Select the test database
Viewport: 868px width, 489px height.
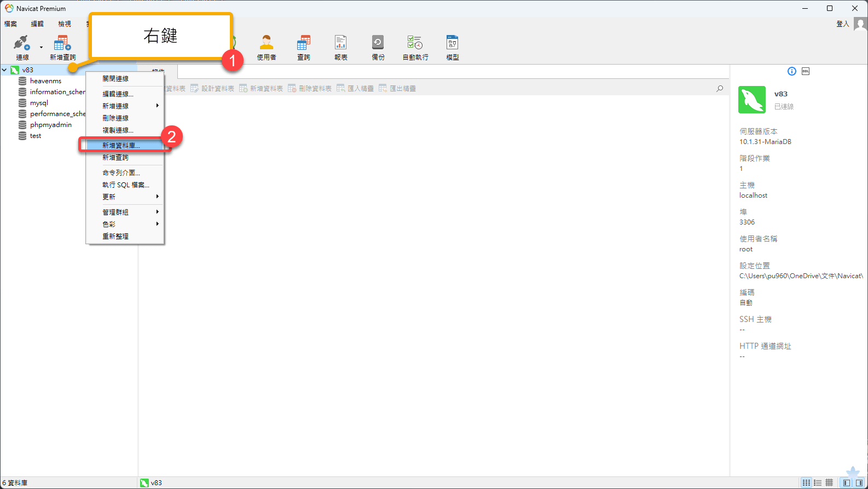click(x=36, y=136)
